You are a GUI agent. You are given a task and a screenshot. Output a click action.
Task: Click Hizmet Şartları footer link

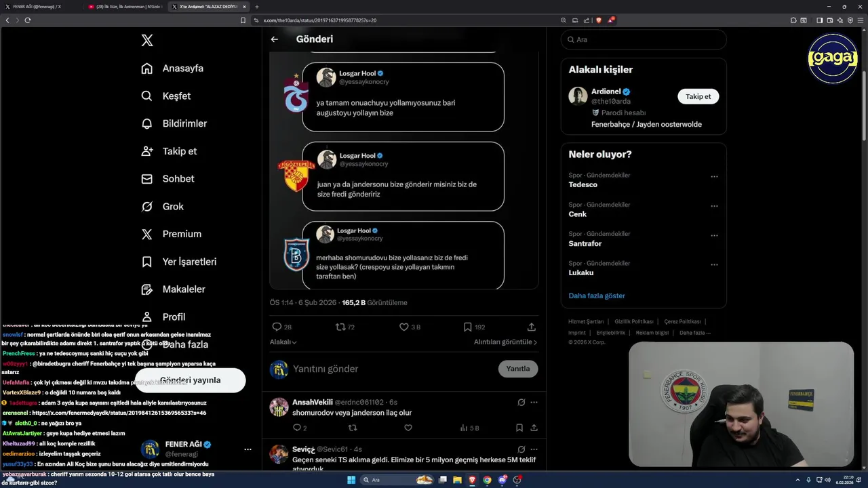(x=586, y=322)
